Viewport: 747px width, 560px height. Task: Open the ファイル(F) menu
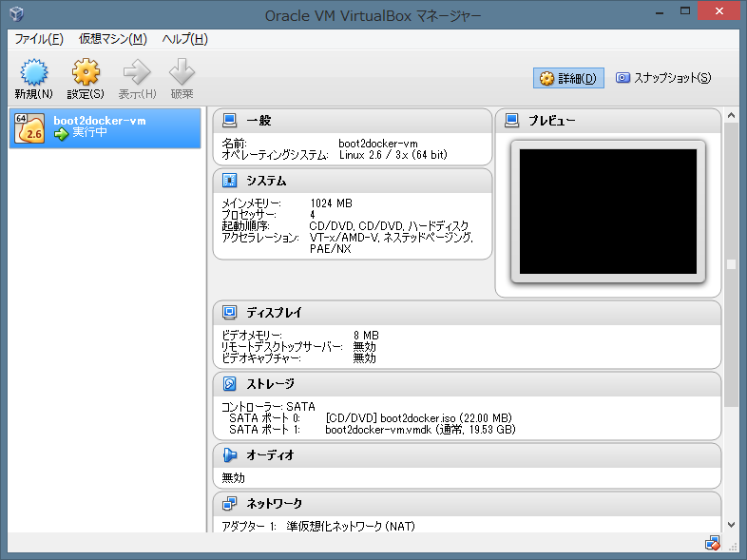click(x=39, y=39)
